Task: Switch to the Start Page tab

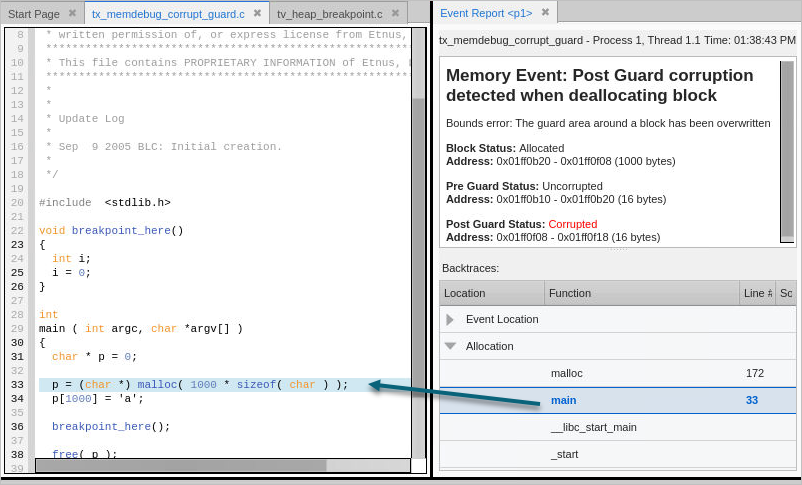Action: click(33, 14)
